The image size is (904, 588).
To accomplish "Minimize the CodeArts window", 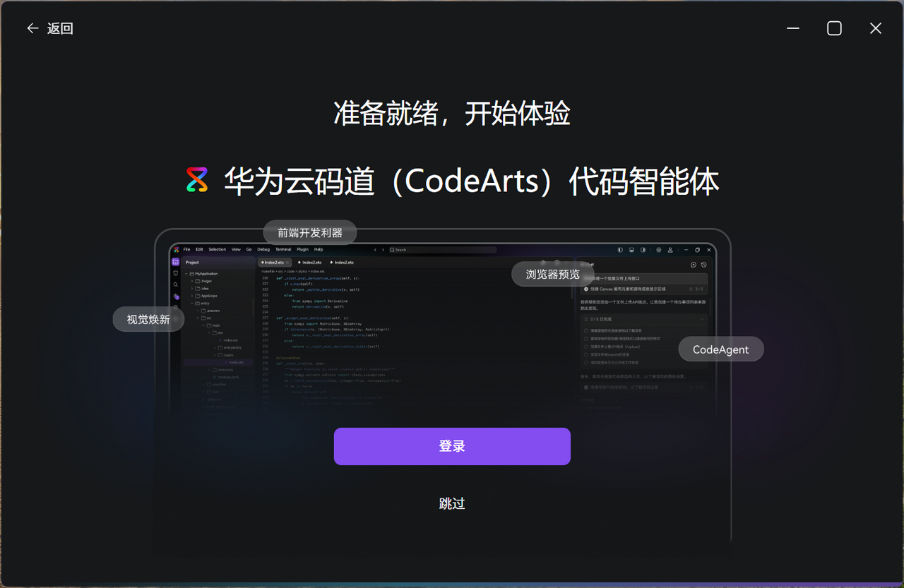I will [x=793, y=28].
